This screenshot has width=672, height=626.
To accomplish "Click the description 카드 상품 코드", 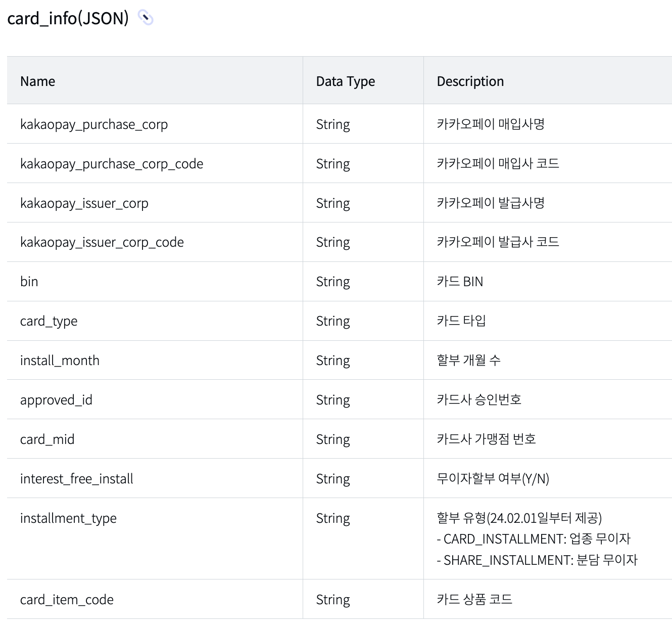I will [474, 600].
